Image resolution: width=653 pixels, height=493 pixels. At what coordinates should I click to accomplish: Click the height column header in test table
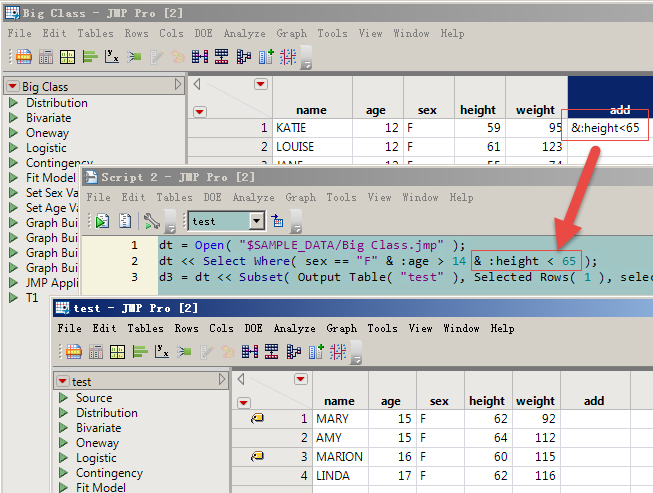click(x=486, y=401)
